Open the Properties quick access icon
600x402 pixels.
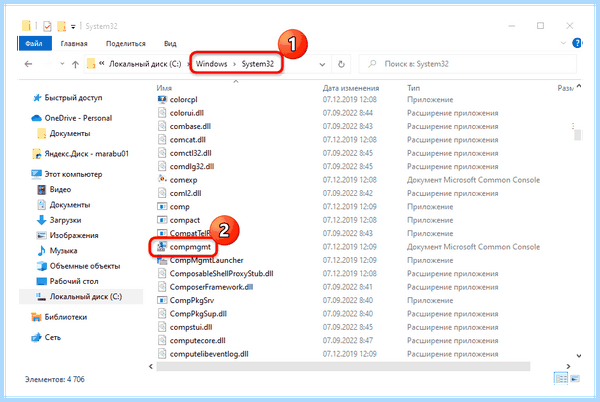pos(47,26)
